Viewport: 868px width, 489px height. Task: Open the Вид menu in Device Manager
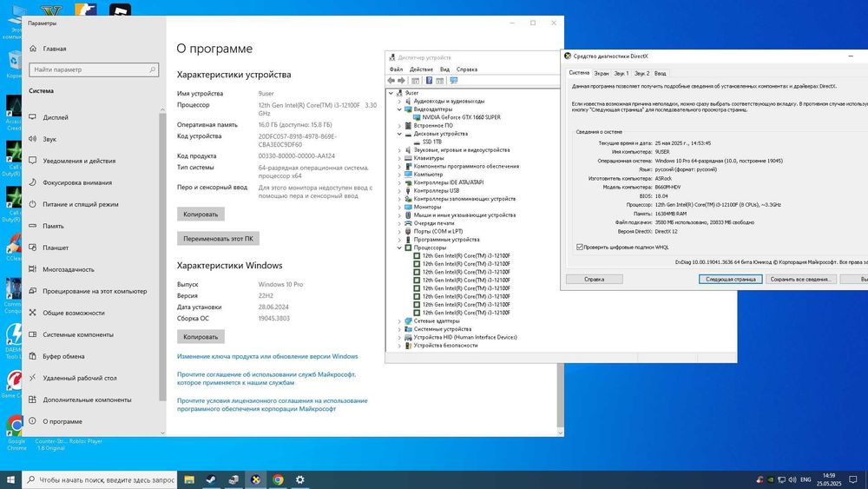click(x=444, y=69)
